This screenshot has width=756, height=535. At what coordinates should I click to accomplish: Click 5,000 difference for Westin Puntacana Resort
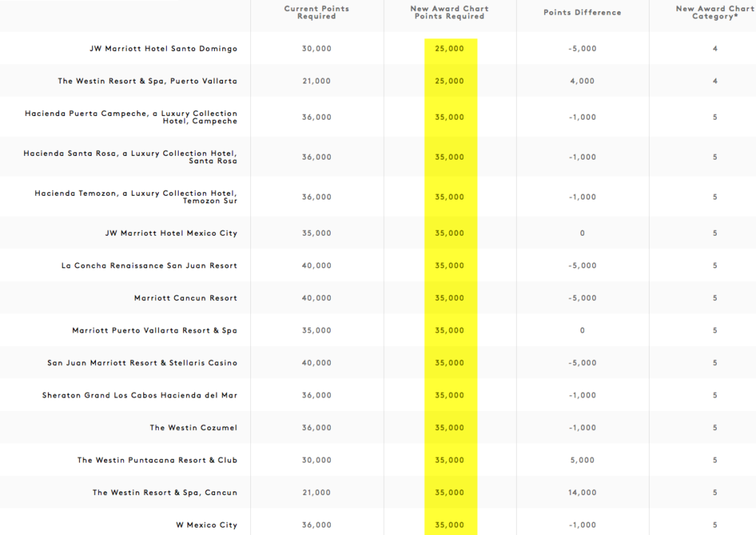583,460
